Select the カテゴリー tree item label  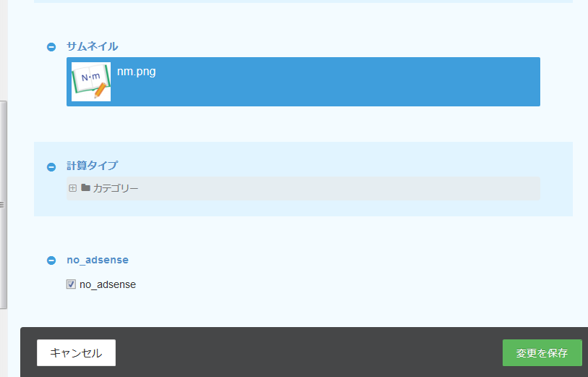(115, 188)
